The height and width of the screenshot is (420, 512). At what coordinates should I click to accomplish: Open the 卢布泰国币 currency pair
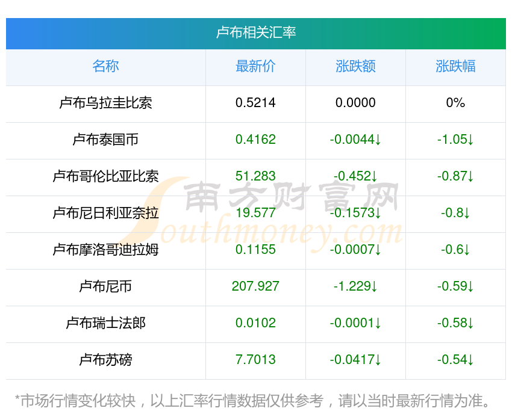click(105, 140)
